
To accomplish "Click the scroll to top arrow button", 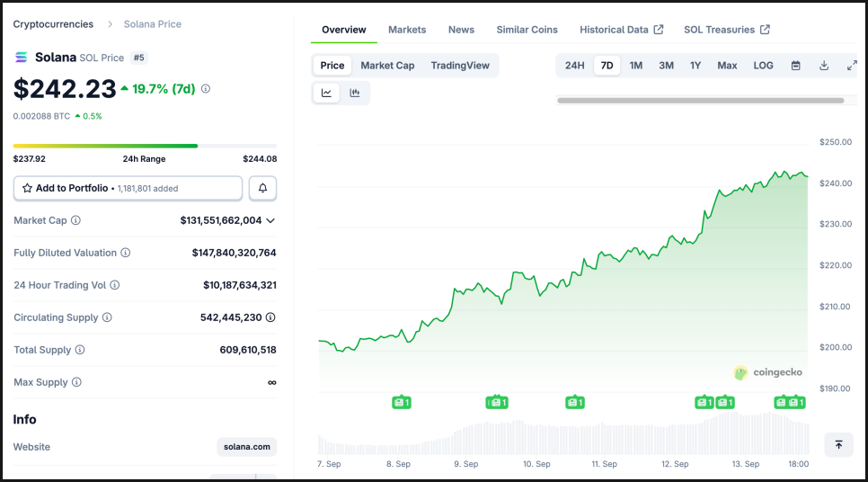I will click(x=838, y=445).
